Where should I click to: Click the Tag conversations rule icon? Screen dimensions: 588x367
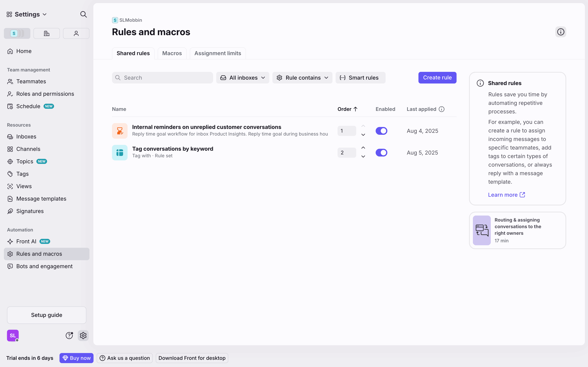[120, 153]
